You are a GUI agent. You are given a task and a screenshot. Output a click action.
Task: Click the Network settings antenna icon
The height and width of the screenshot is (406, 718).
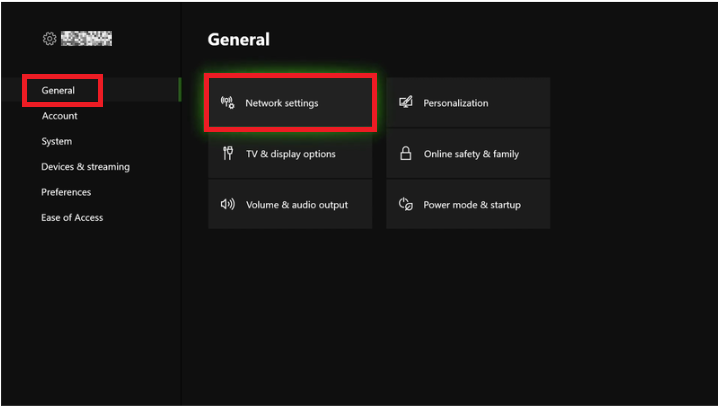pyautogui.click(x=227, y=103)
